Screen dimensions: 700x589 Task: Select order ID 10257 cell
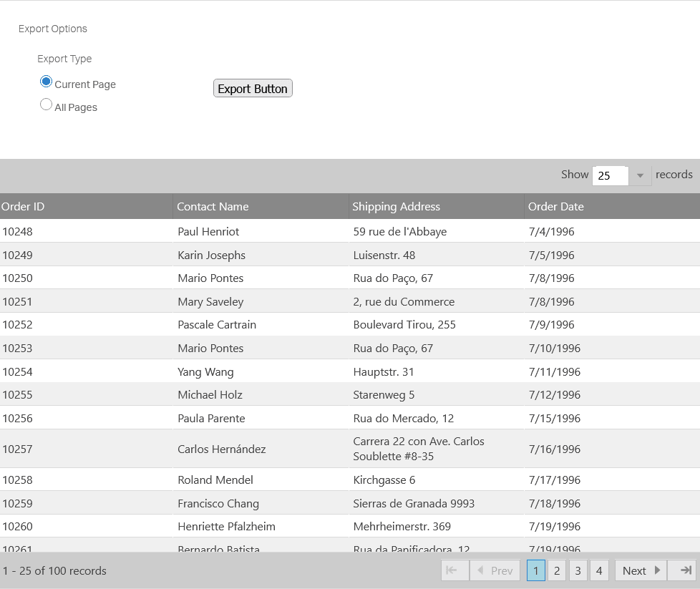tap(86, 449)
